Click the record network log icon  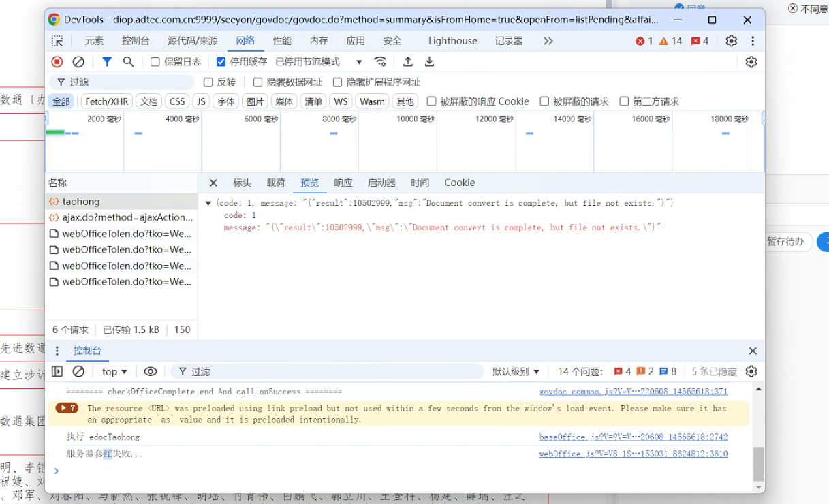point(57,62)
